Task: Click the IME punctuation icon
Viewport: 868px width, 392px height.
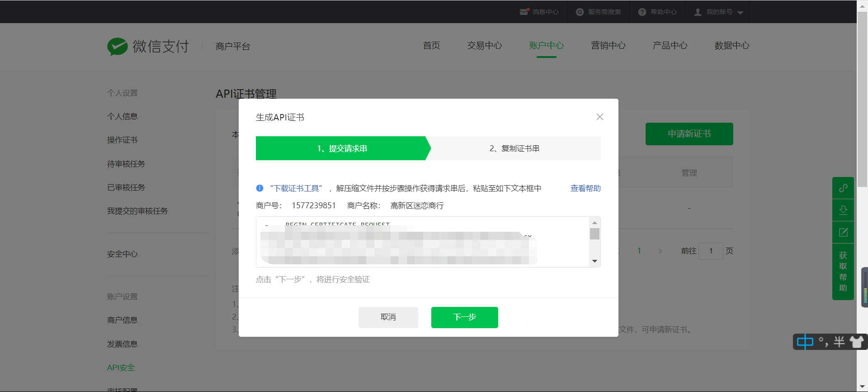Action: [x=823, y=342]
